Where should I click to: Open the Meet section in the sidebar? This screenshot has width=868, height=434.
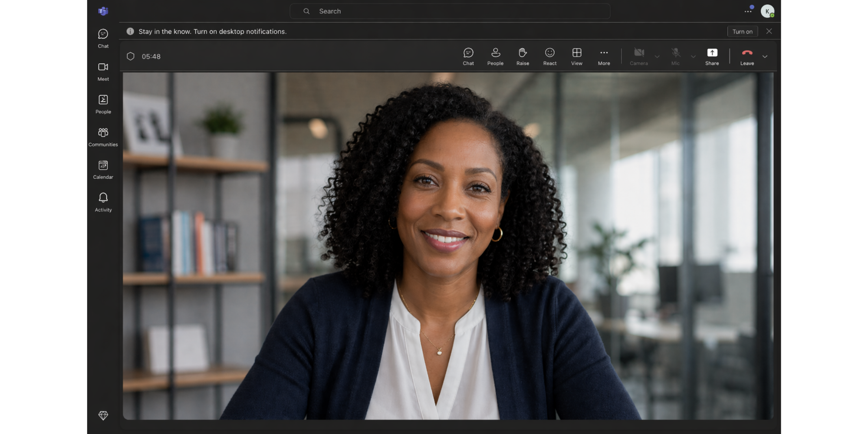103,71
